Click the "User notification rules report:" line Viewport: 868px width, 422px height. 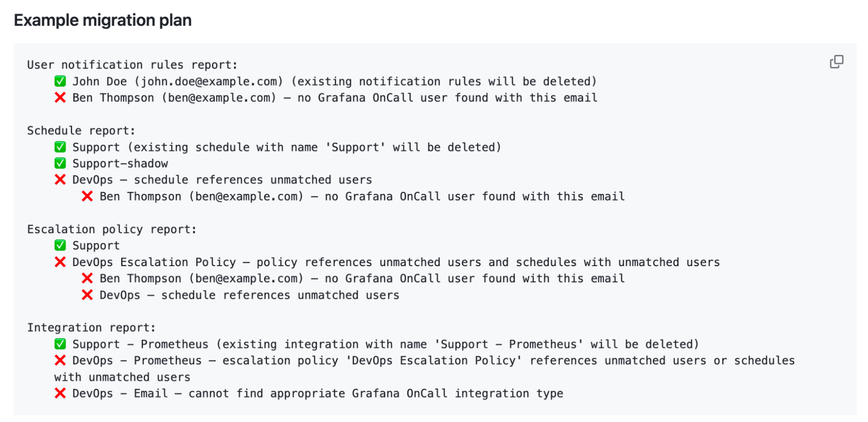pos(132,65)
